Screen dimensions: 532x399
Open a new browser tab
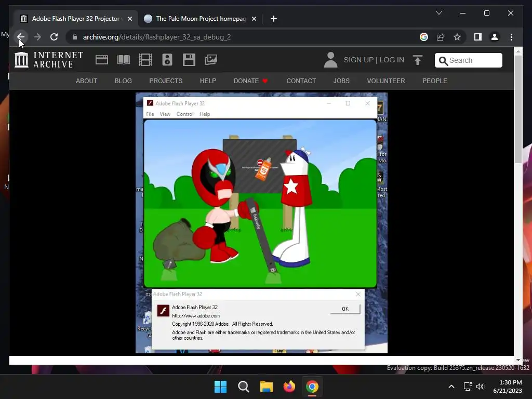pos(273,19)
